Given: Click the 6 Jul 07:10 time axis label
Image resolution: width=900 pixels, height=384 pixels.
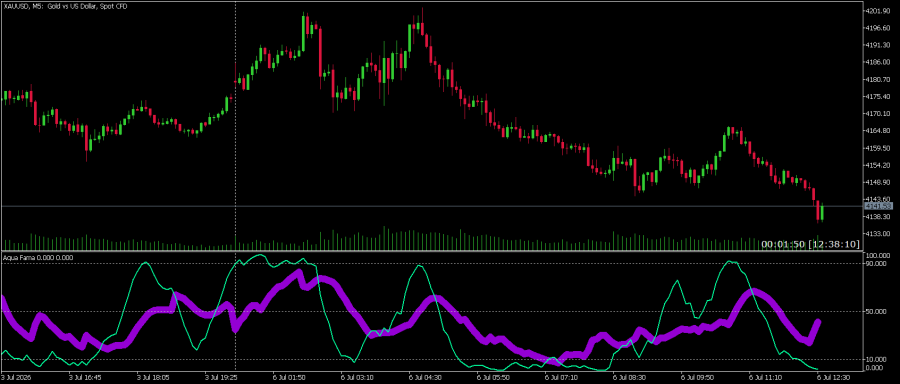Looking at the screenshot, I should (561, 378).
